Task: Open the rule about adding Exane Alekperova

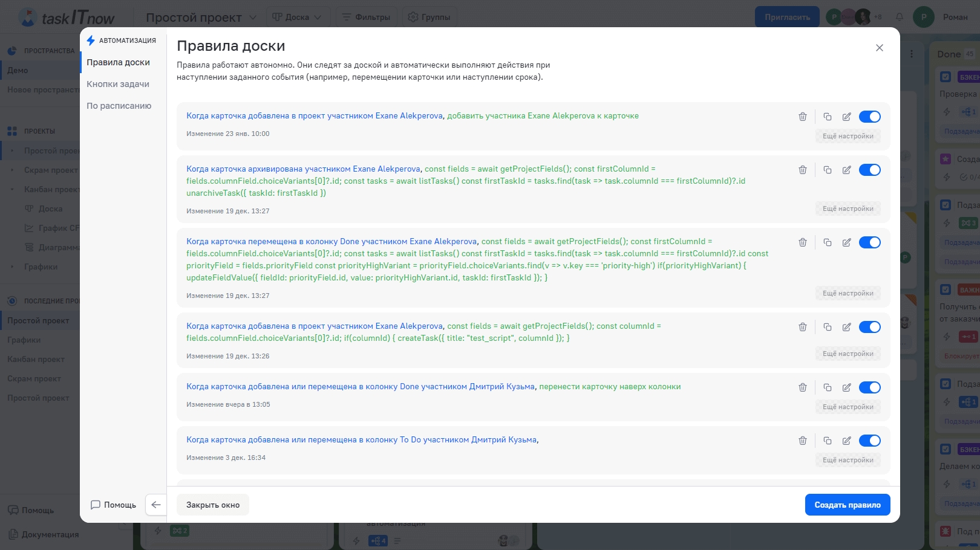Action: 412,116
